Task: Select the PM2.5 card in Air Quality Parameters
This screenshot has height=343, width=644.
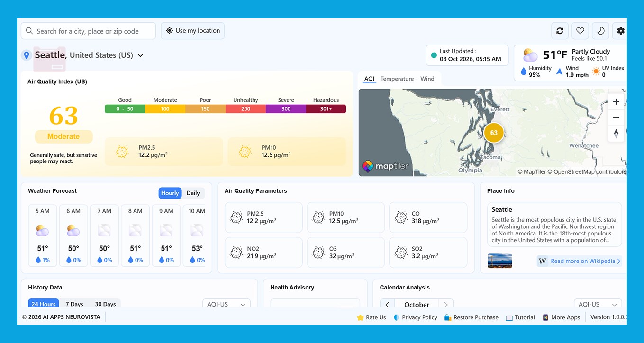Action: pos(263,217)
